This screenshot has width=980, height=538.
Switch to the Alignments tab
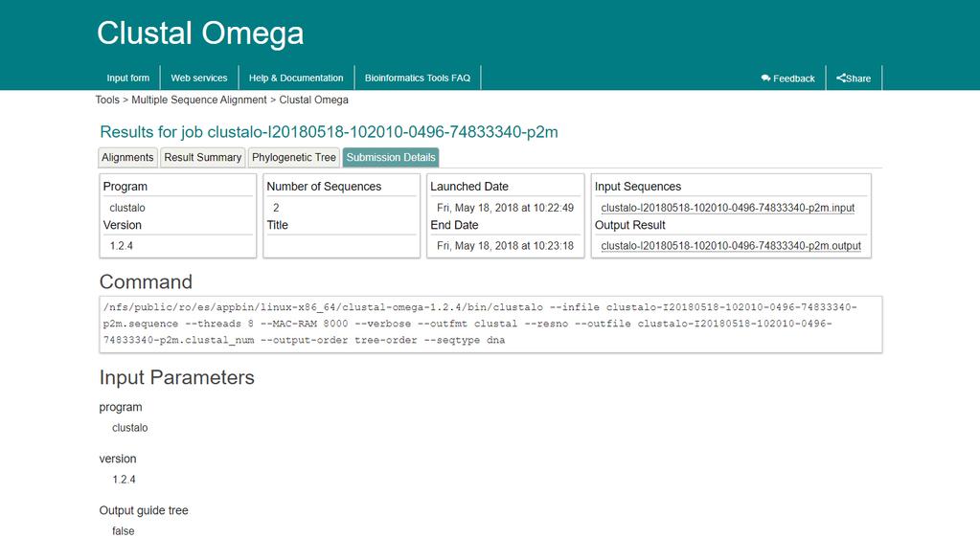(x=127, y=157)
